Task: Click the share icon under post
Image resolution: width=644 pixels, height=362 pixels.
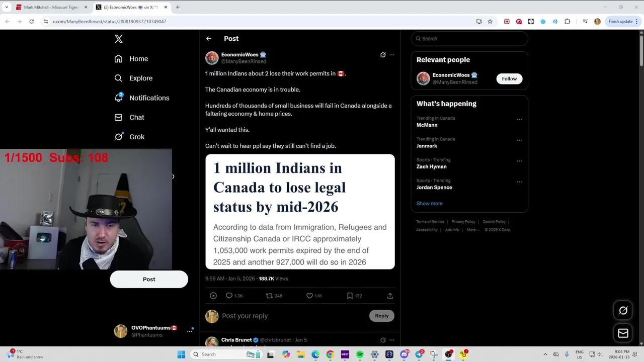Action: [x=390, y=296]
